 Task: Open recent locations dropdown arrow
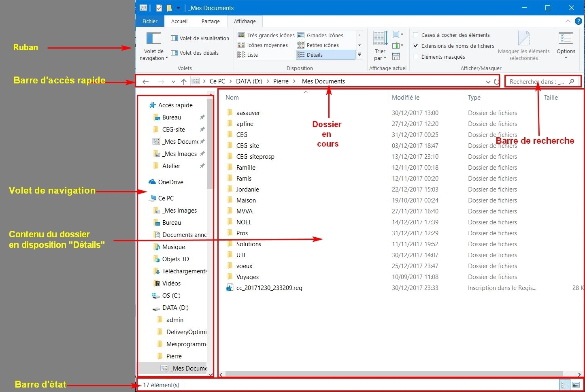click(173, 82)
